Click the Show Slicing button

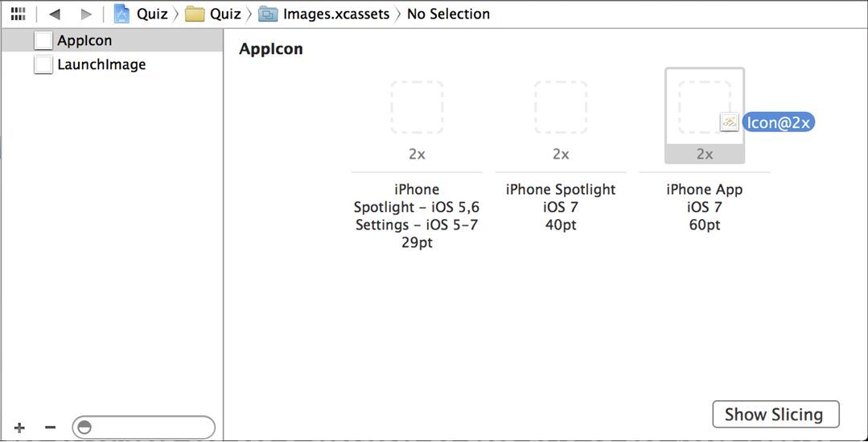click(775, 415)
